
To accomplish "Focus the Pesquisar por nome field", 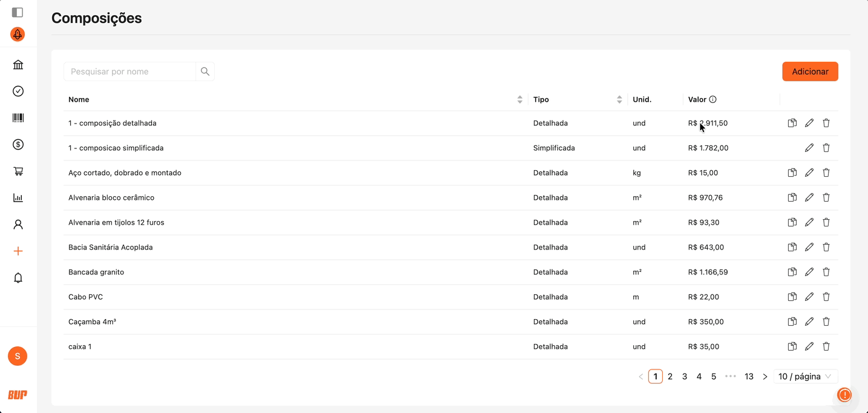I will (130, 71).
